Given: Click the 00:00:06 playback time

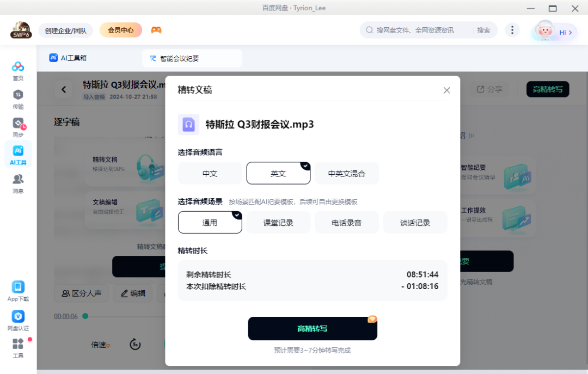Looking at the screenshot, I should pyautogui.click(x=66, y=317).
